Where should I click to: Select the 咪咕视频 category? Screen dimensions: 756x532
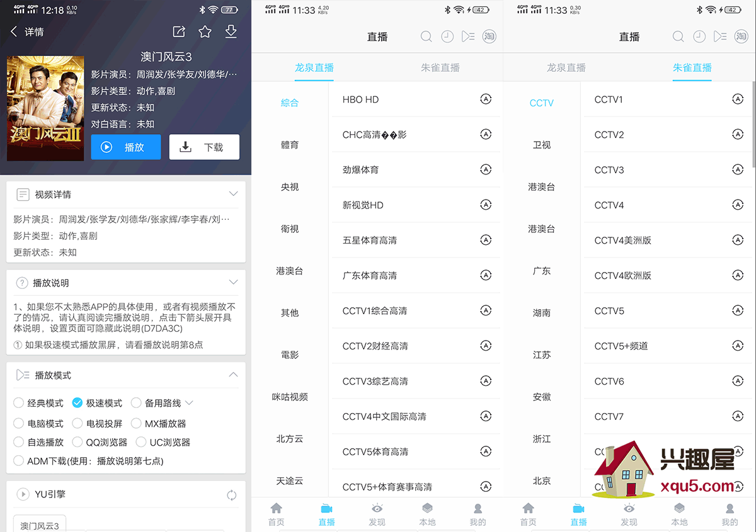pos(290,397)
